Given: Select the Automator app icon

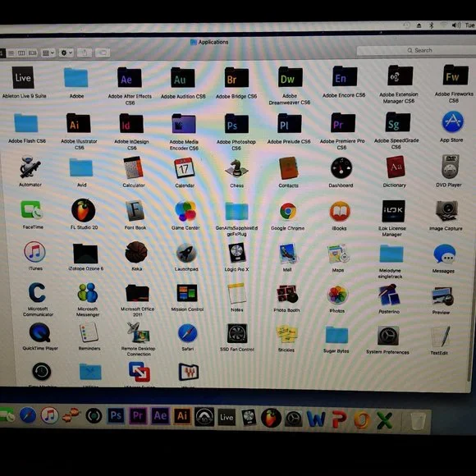Looking at the screenshot, I should tap(30, 167).
